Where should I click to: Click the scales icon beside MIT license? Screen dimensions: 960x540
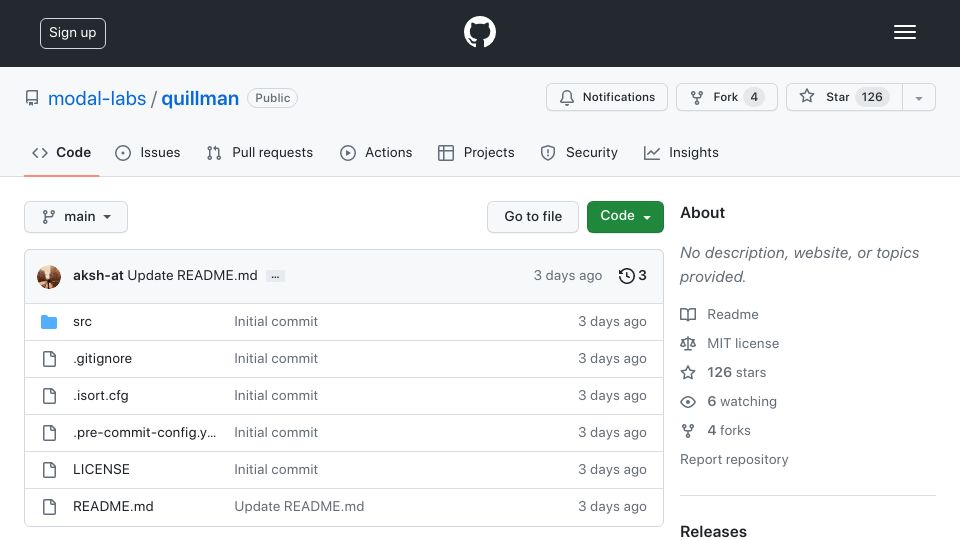688,343
